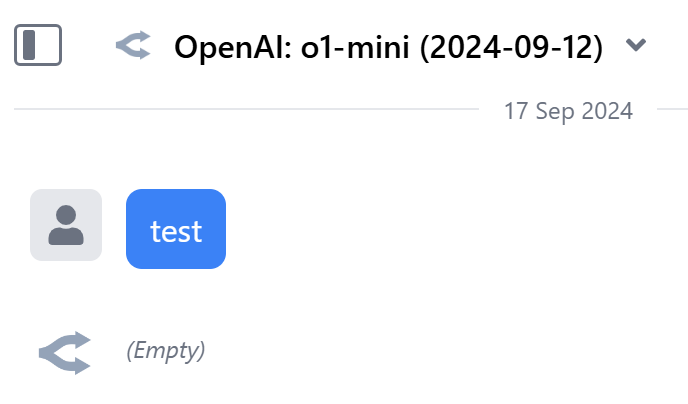
Task: Toggle the sidebar panel icon
Action: [x=38, y=45]
